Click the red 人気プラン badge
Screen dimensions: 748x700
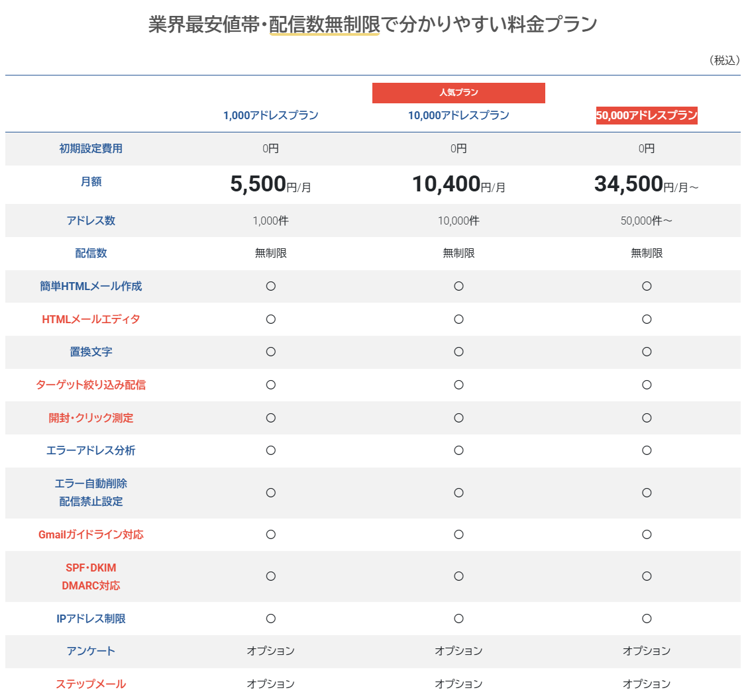pos(458,93)
